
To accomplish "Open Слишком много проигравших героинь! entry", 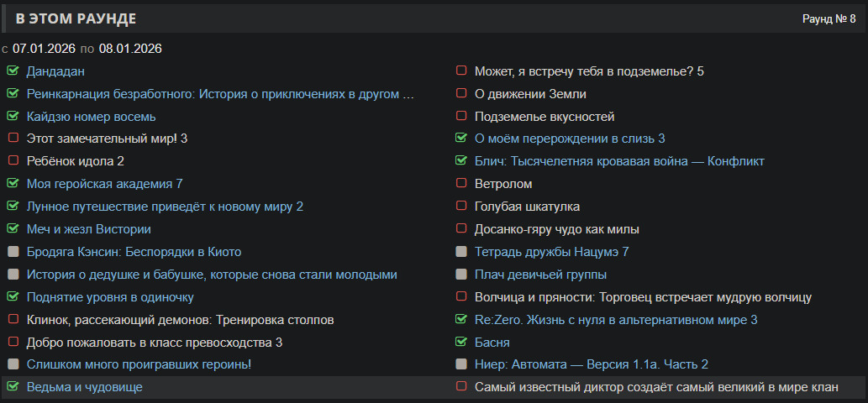I will point(139,364).
